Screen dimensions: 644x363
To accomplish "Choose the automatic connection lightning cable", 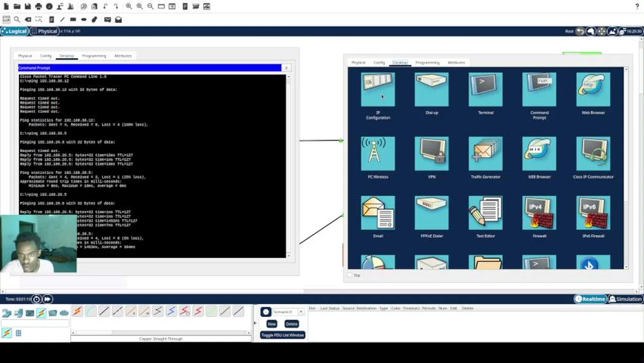I will pyautogui.click(x=77, y=312).
